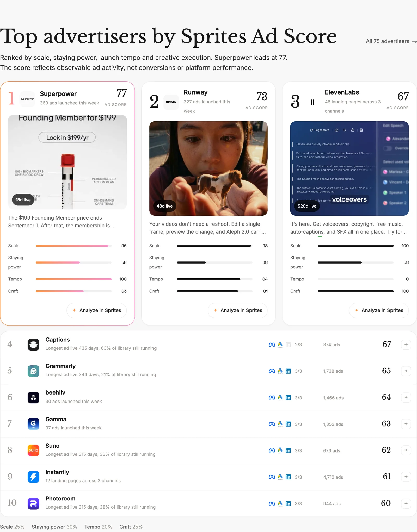
Task: Click the 320d live badge on ElevenLabs ad
Action: (307, 206)
